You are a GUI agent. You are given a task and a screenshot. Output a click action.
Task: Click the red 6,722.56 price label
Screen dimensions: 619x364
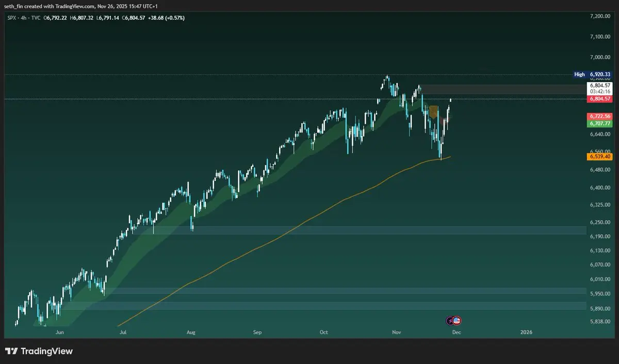[x=599, y=117]
